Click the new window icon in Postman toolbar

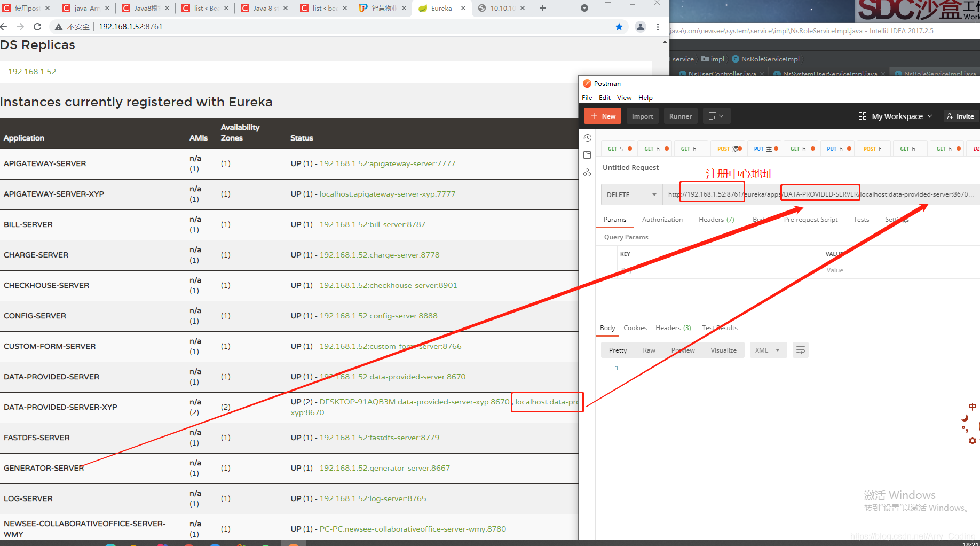point(716,116)
